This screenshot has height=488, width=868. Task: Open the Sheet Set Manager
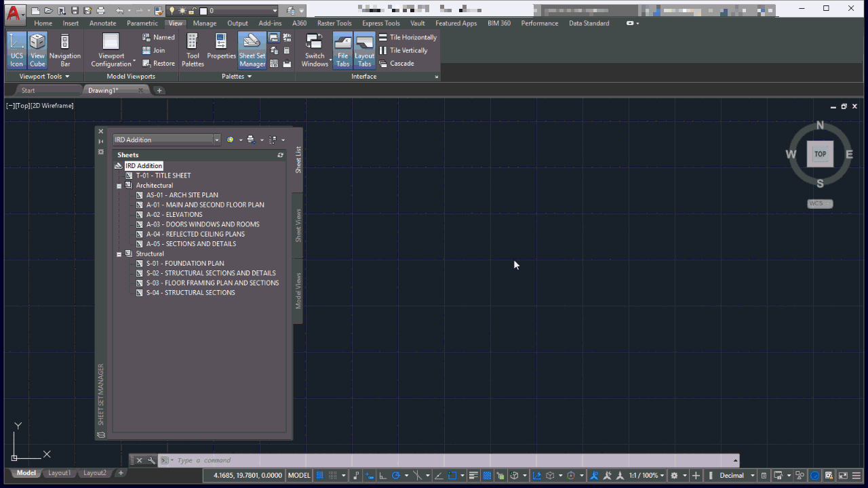point(252,49)
